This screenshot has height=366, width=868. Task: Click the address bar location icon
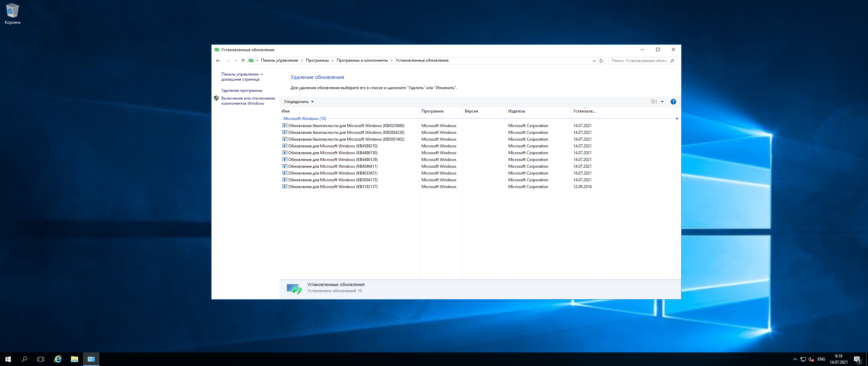(251, 61)
